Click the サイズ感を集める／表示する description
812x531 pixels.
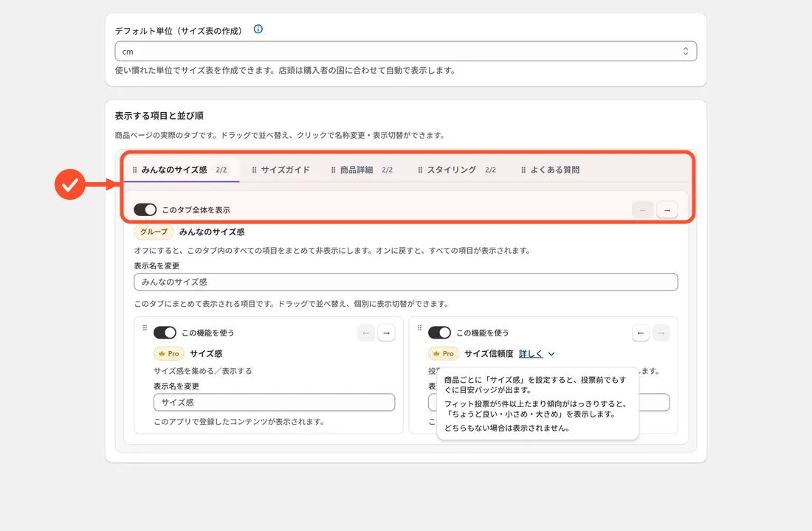(202, 371)
